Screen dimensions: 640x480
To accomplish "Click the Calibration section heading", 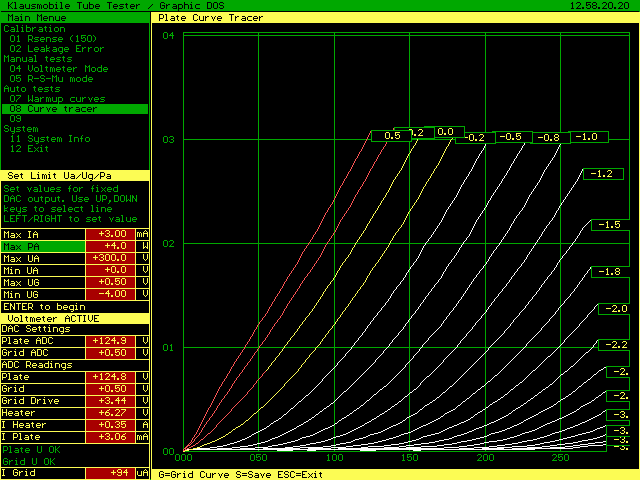I will 34,29.
